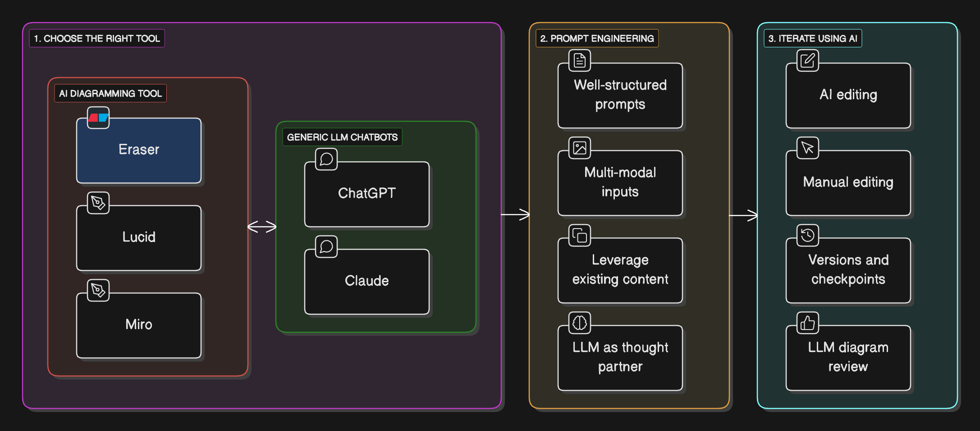Click the chat bubble icon on ChatGPT
Viewport: 980px width, 431px height.
[326, 159]
